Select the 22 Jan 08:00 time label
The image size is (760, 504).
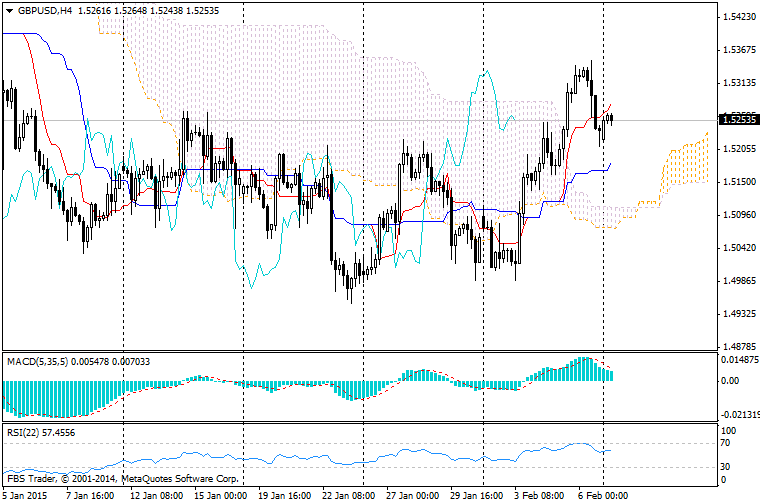[x=347, y=495]
